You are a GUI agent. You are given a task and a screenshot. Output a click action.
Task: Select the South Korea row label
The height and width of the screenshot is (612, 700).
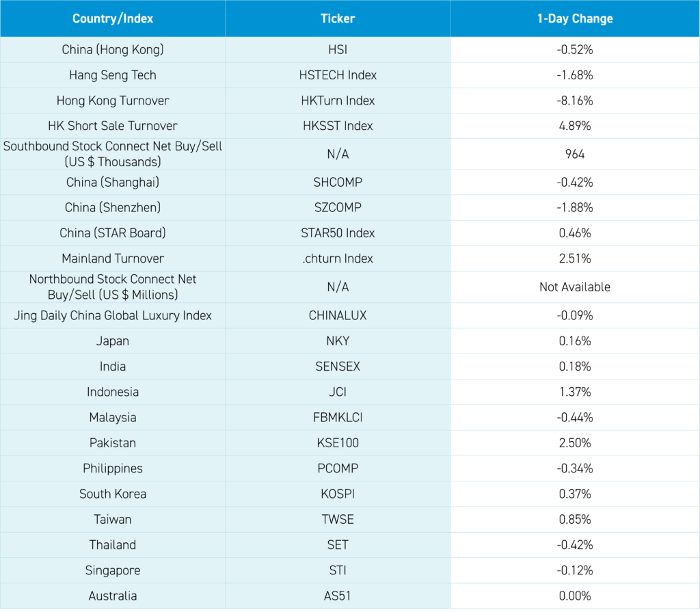(x=113, y=494)
